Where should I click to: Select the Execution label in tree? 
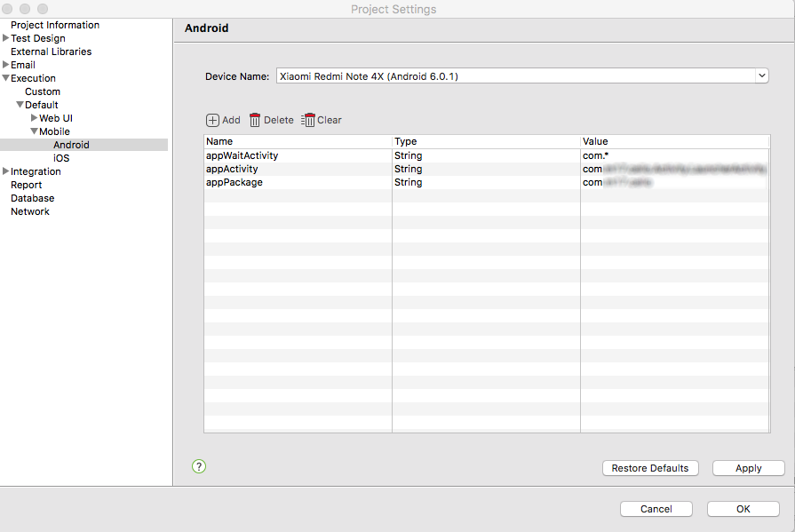click(x=33, y=78)
